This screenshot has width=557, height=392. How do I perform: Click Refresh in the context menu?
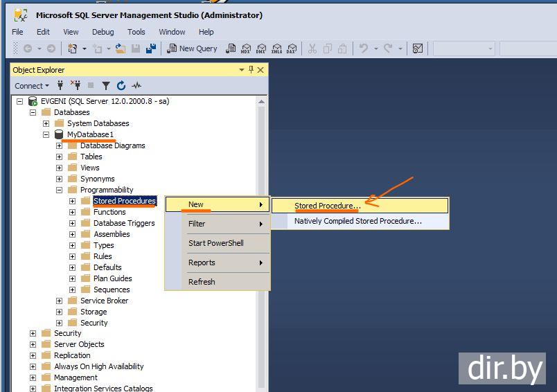click(x=202, y=282)
